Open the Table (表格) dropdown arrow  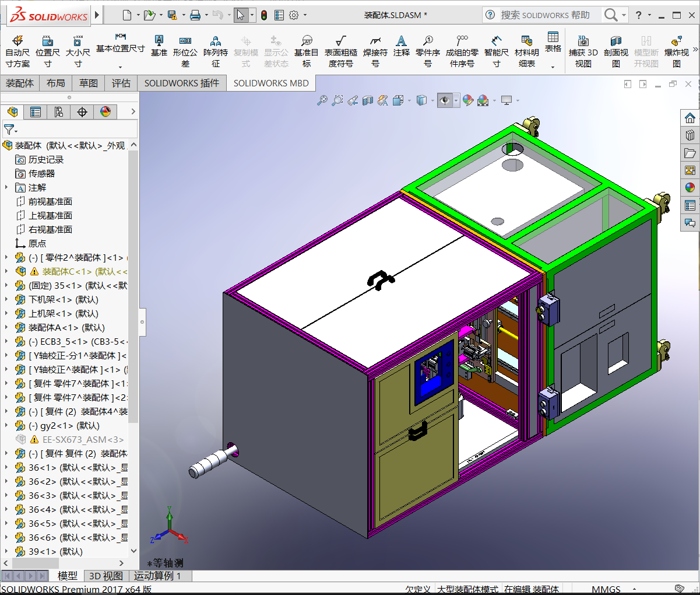click(x=553, y=67)
